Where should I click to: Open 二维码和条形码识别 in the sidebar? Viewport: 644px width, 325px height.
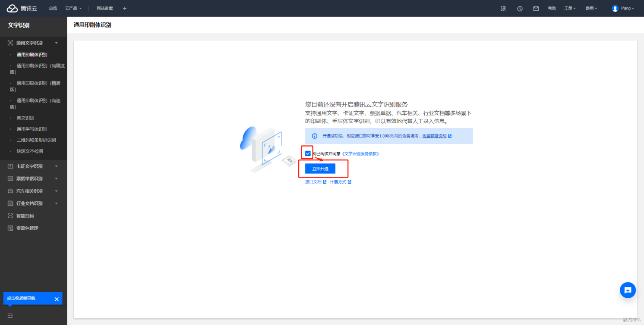click(x=36, y=140)
